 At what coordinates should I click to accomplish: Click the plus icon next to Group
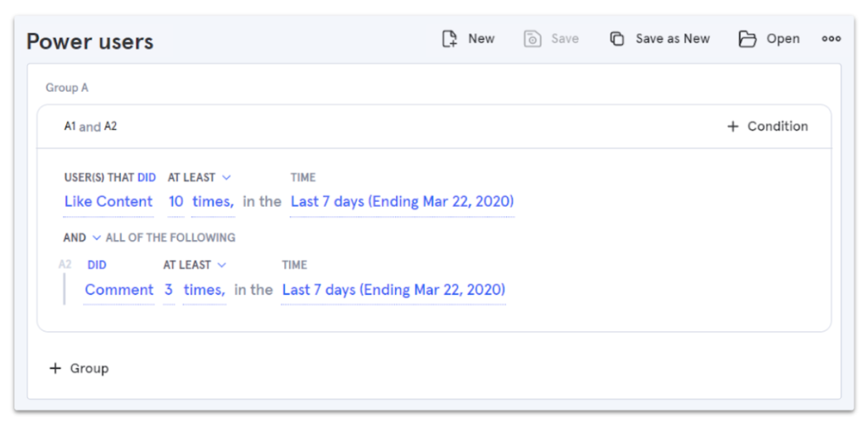[x=55, y=369]
